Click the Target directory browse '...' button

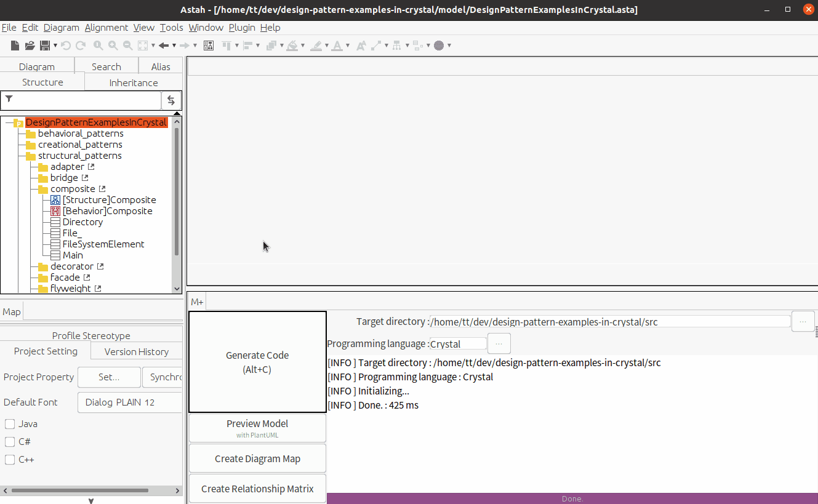803,321
